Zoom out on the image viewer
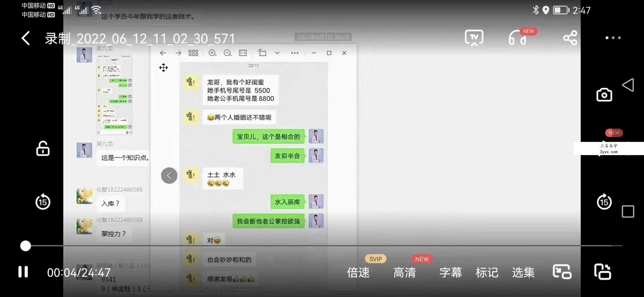 227,53
